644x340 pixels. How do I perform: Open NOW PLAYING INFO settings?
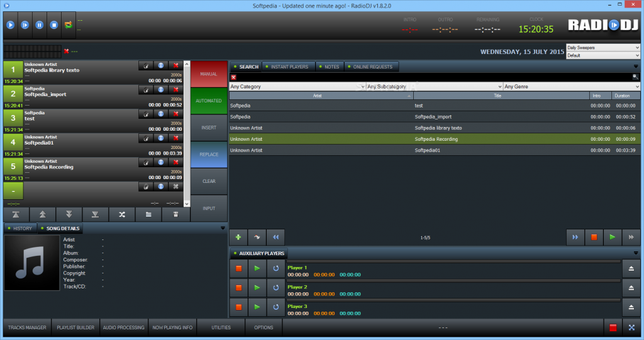pyautogui.click(x=172, y=327)
